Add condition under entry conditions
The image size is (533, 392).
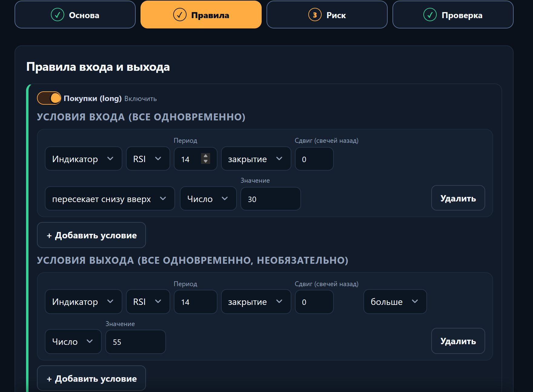(x=91, y=235)
